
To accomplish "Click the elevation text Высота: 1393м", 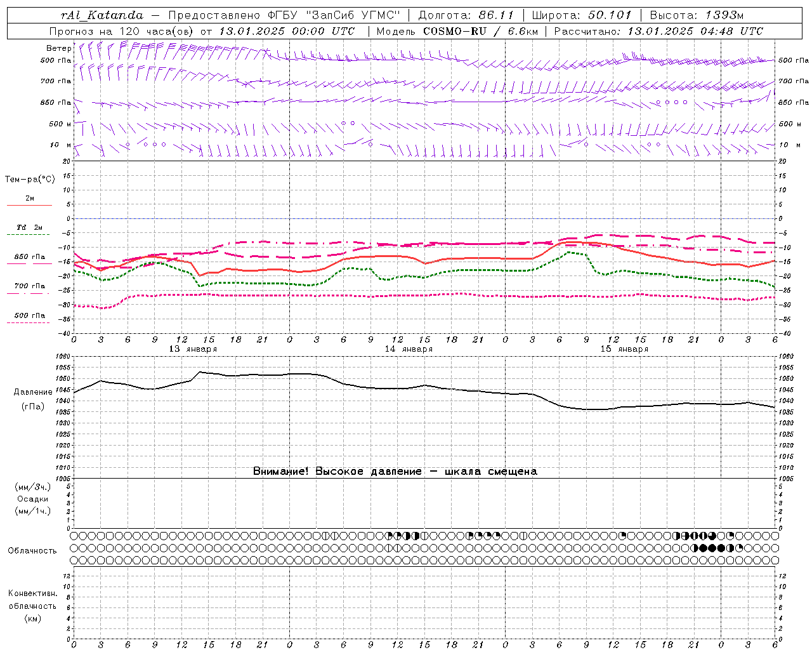I will [x=697, y=15].
